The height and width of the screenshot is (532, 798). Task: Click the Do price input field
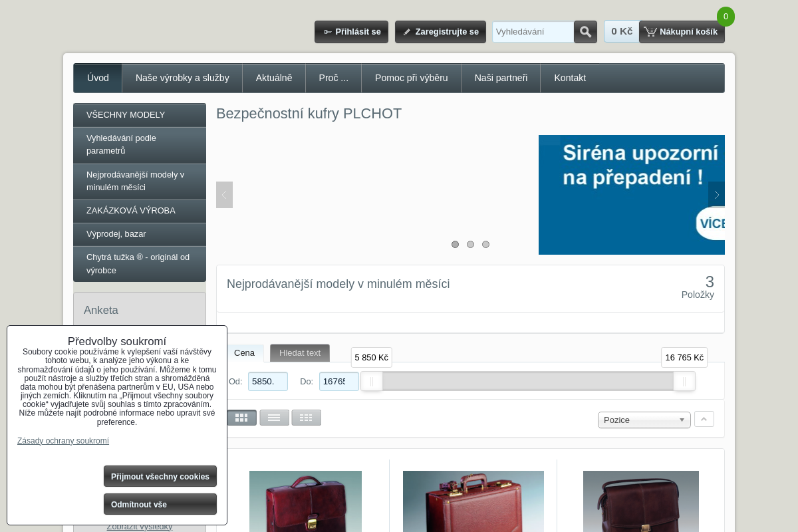[339, 382]
